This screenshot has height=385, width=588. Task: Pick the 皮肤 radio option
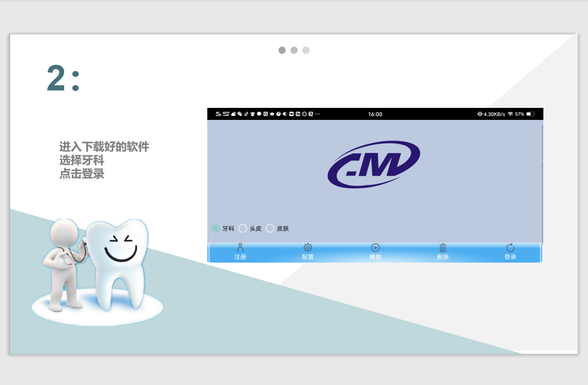270,228
